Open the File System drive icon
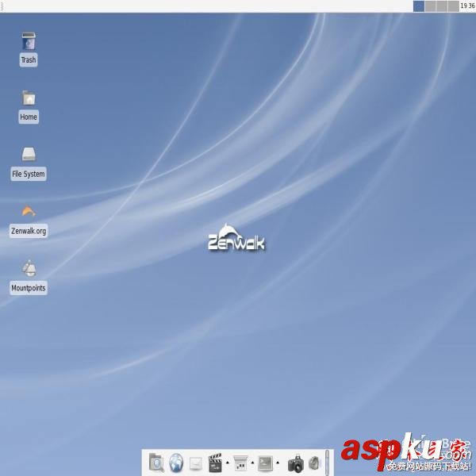The image size is (476, 476). tap(29, 154)
